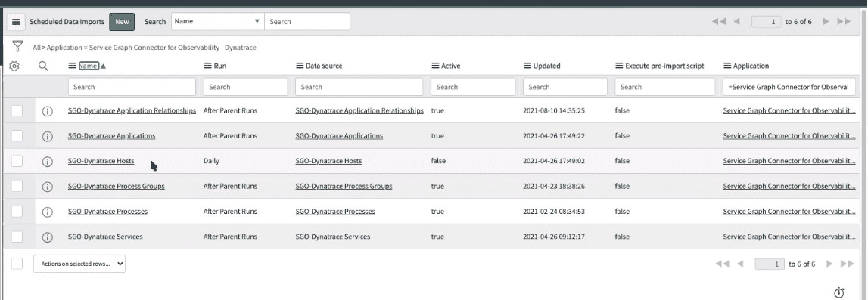This screenshot has height=300, width=868.
Task: Open the list context hamburger menu
Action: point(15,22)
